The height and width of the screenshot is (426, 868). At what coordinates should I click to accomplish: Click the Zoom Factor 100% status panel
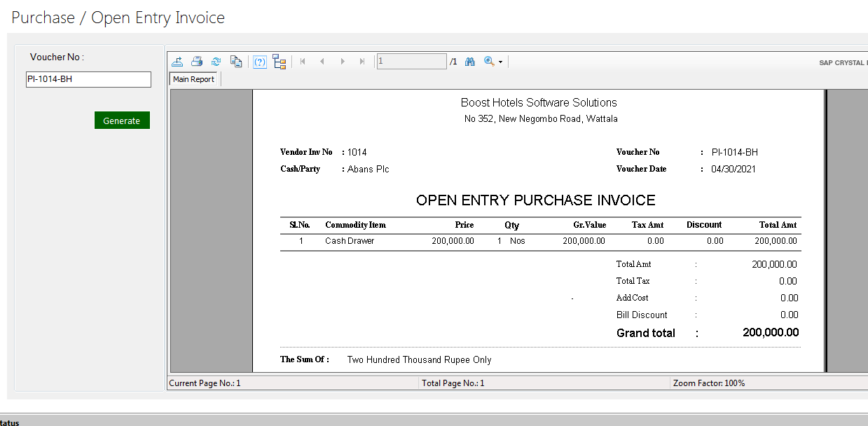(709, 383)
